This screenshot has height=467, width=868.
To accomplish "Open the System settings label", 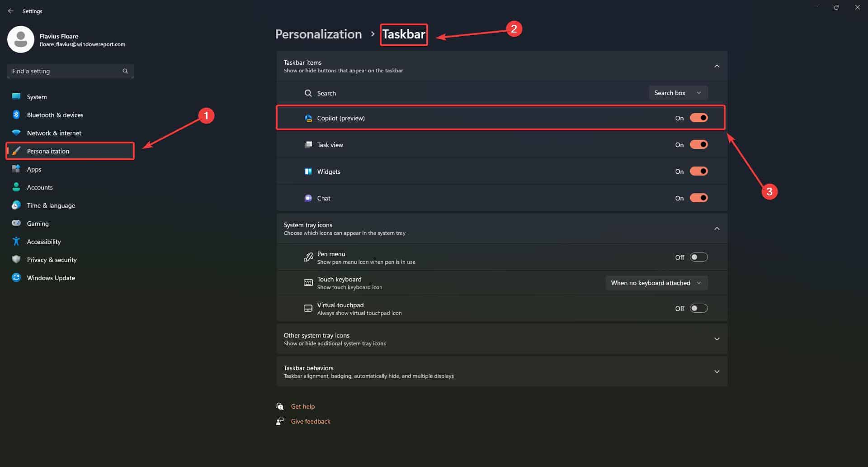I will (37, 97).
